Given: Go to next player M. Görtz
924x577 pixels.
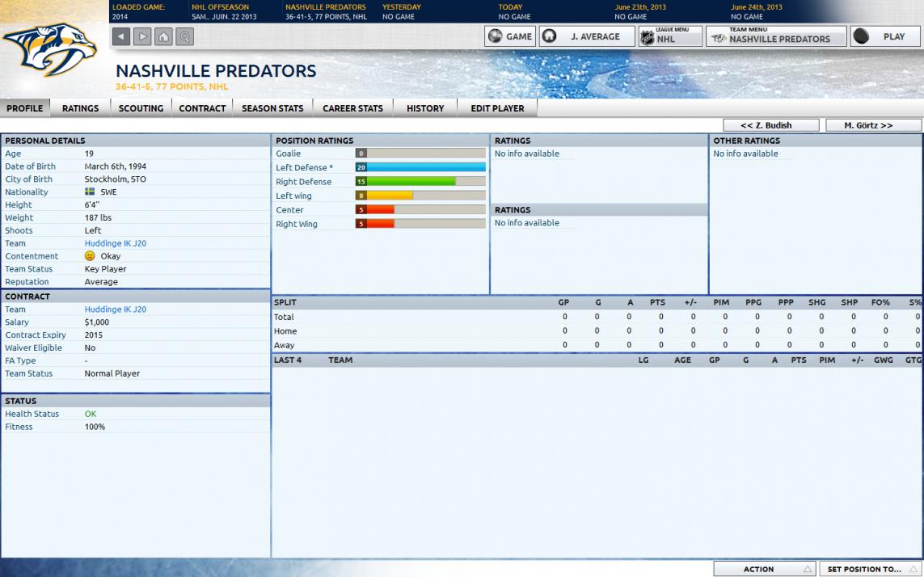Looking at the screenshot, I should click(x=873, y=125).
